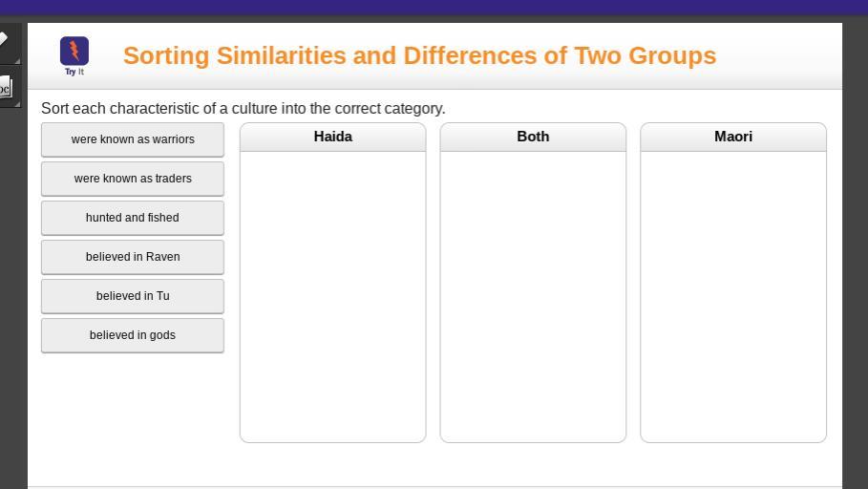
Task: Select the 'believed in gods' tile
Action: (133, 335)
